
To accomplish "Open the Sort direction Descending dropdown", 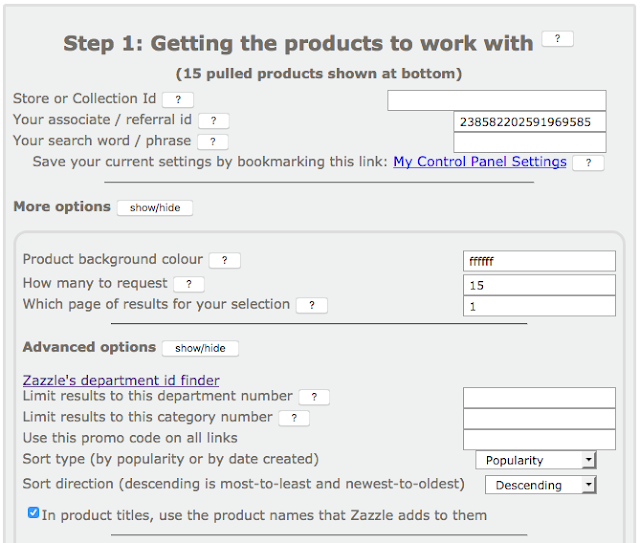I will point(540,485).
